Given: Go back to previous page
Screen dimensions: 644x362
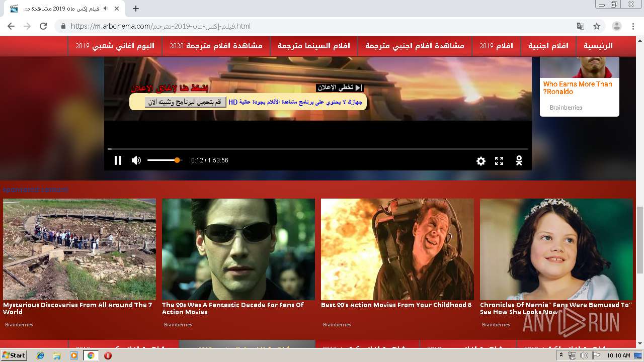Looking at the screenshot, I should click(11, 26).
